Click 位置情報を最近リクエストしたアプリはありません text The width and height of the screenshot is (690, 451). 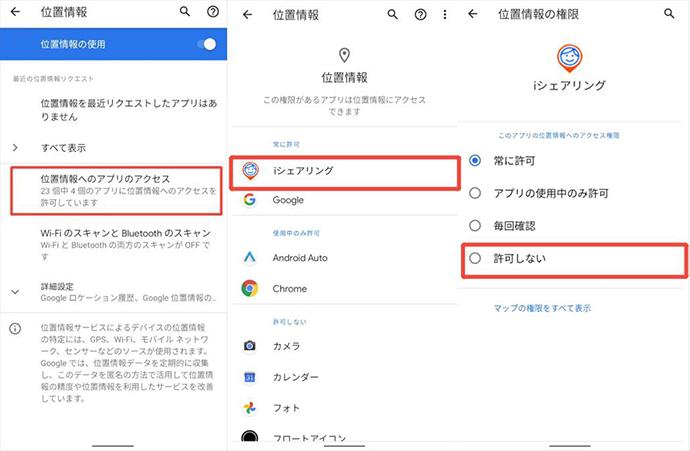point(128,110)
